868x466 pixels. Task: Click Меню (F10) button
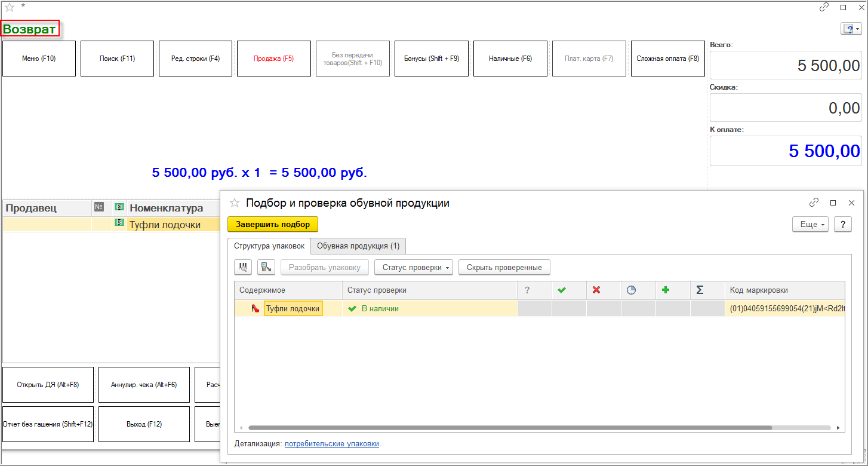coord(39,59)
